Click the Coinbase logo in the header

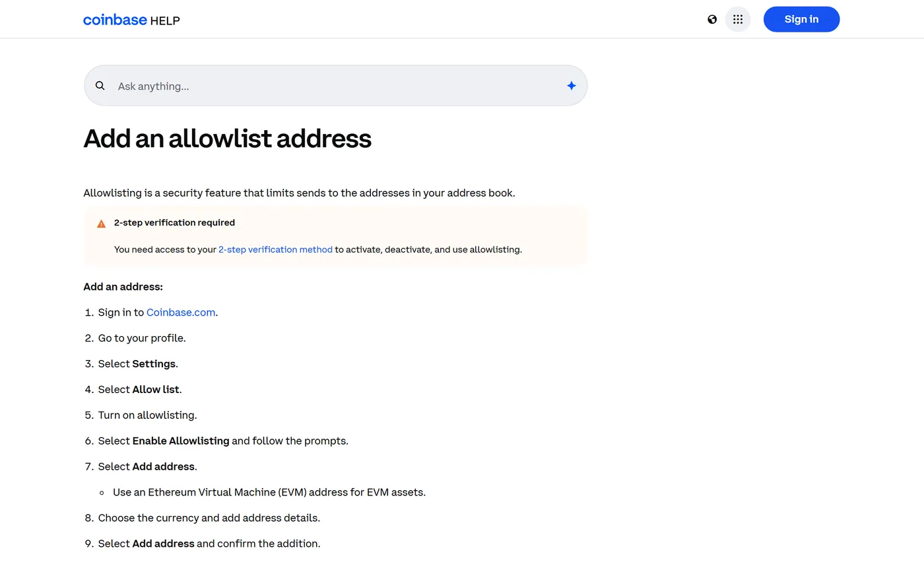pos(115,20)
